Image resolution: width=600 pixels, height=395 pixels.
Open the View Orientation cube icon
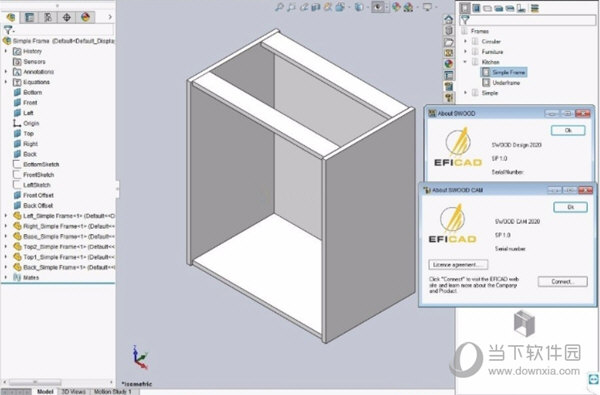coord(340,7)
